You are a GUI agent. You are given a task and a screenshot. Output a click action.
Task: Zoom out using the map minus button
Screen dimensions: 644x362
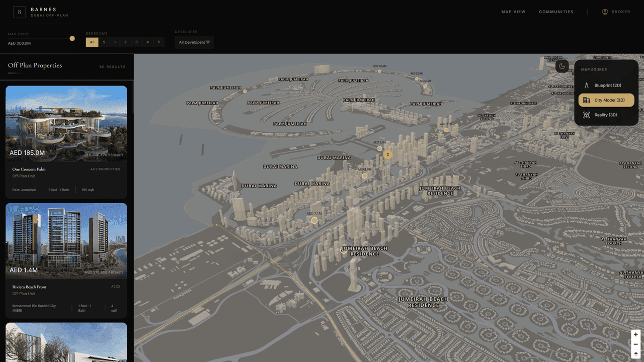tap(636, 344)
